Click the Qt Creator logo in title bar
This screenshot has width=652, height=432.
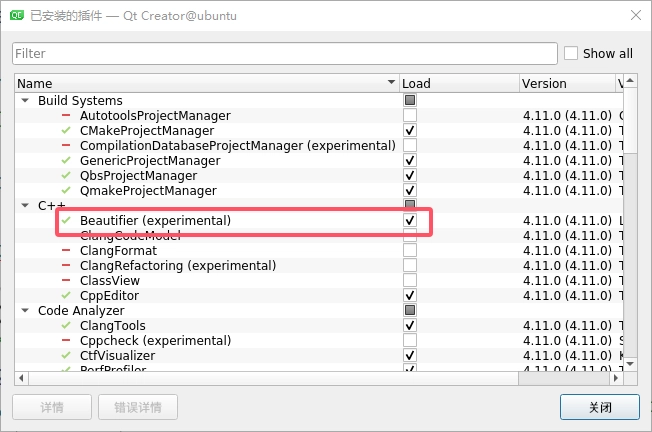17,15
